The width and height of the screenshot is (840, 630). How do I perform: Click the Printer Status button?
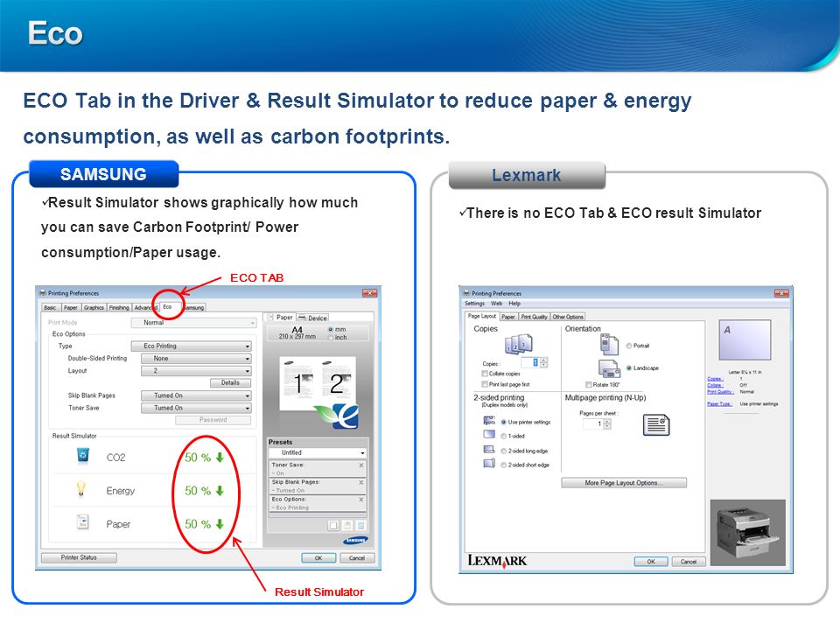click(79, 557)
